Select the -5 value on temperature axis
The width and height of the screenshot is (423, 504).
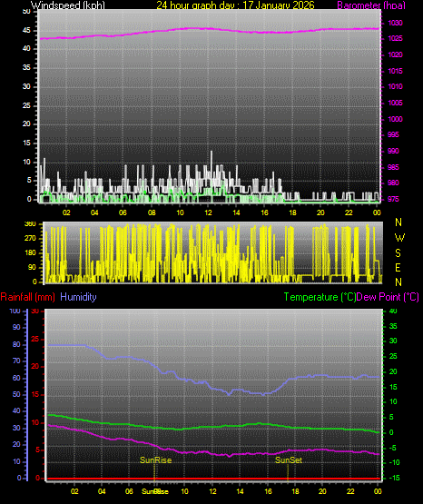pyautogui.click(x=393, y=448)
